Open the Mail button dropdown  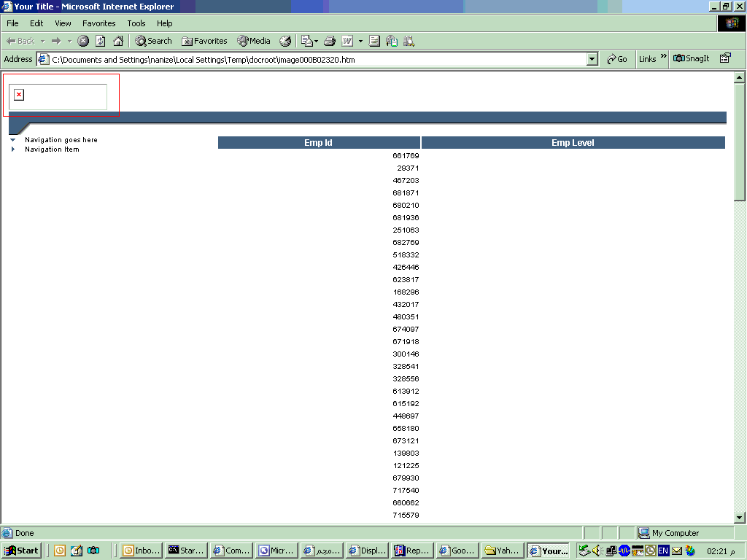coord(316,41)
